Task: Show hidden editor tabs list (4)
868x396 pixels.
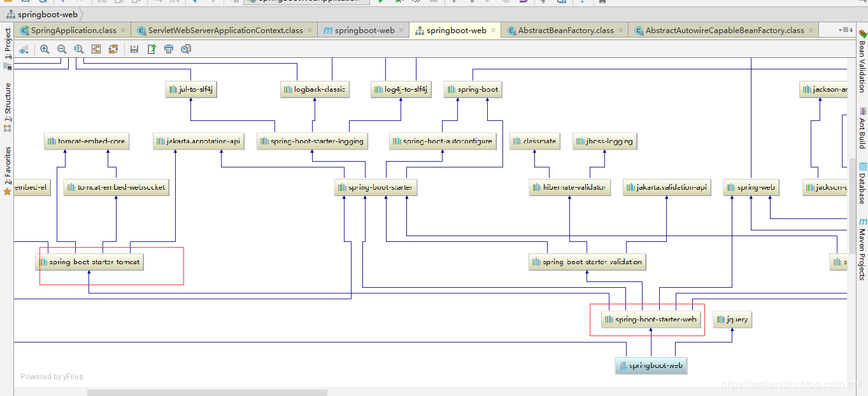Action: click(x=846, y=30)
